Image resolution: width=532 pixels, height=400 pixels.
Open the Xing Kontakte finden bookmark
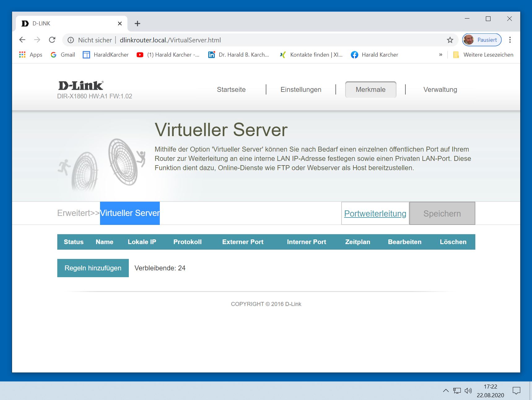(311, 55)
